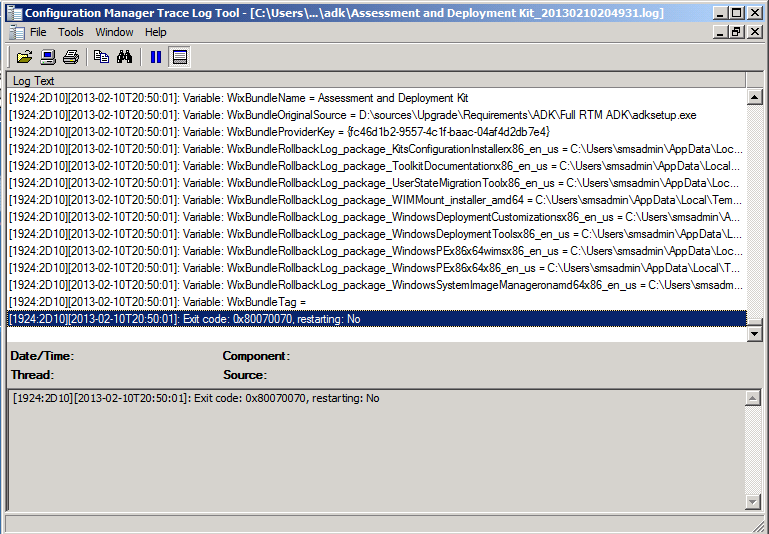Open a log file with the folder icon
Screen dimensions: 769x534
tap(24, 57)
